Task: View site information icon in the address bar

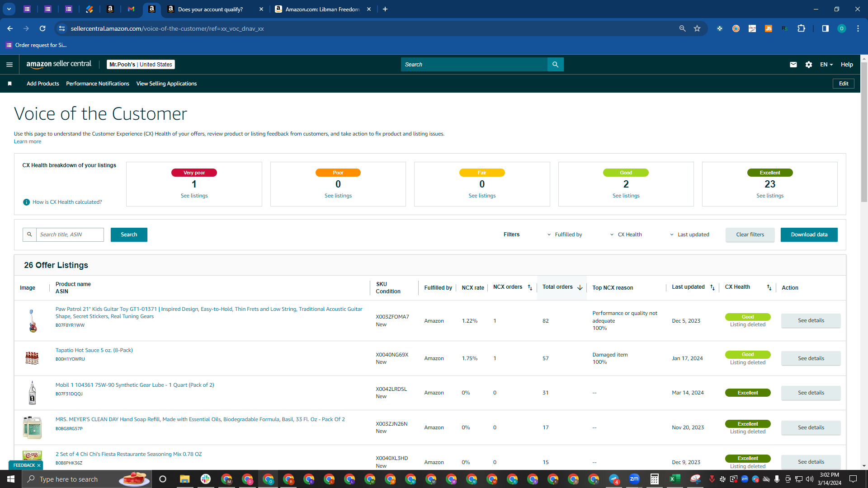Action: [62, 28]
